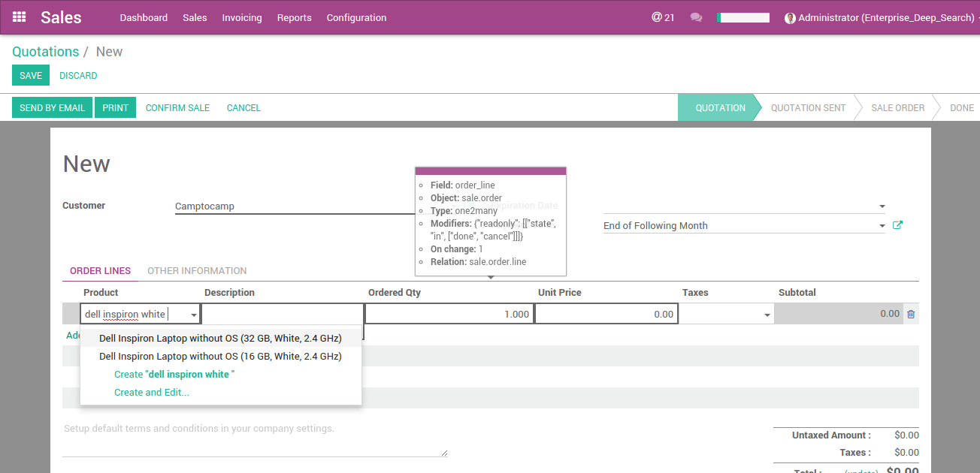
Task: Open the Reports menu
Action: click(x=294, y=17)
